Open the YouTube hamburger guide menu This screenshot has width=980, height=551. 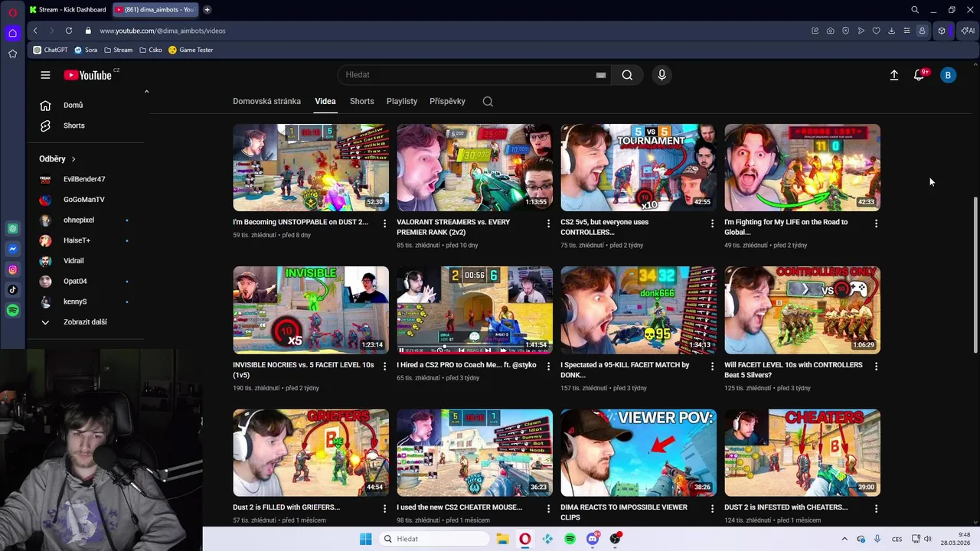click(x=45, y=75)
